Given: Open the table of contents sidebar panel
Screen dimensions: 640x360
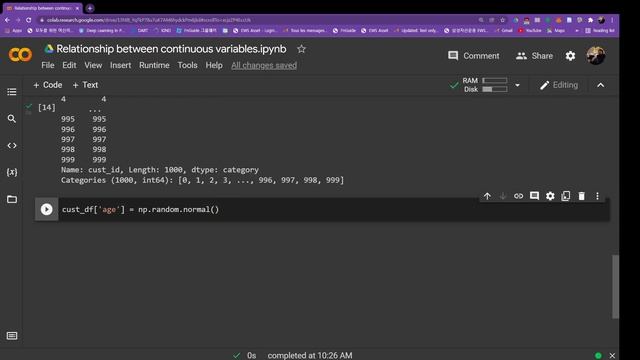Looking at the screenshot, I should point(12,91).
